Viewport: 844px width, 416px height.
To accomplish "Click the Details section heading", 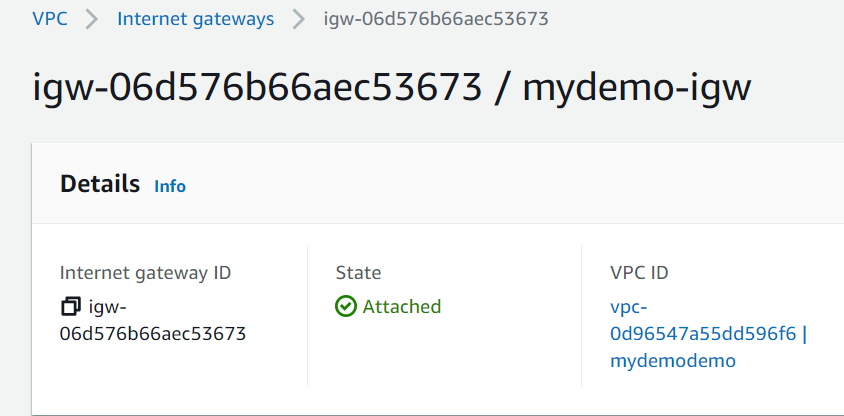I will click(100, 184).
